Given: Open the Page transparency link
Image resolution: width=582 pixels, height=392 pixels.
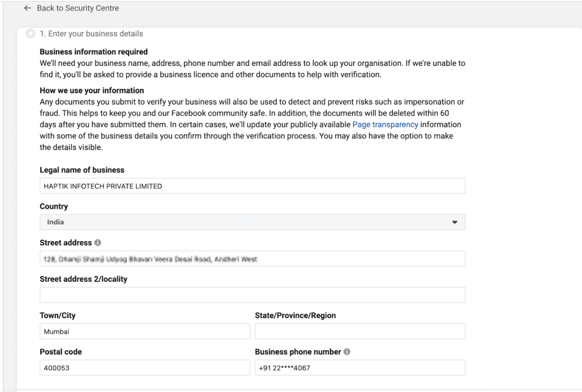Looking at the screenshot, I should point(385,124).
